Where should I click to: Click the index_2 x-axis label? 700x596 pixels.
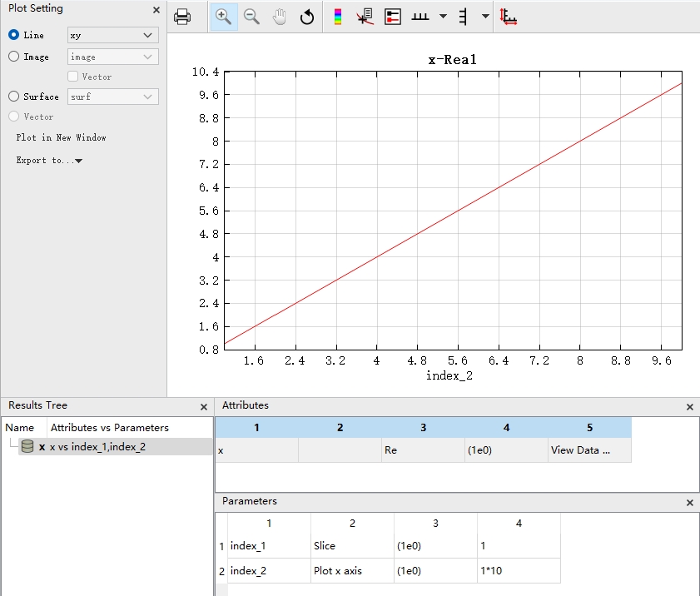click(449, 375)
